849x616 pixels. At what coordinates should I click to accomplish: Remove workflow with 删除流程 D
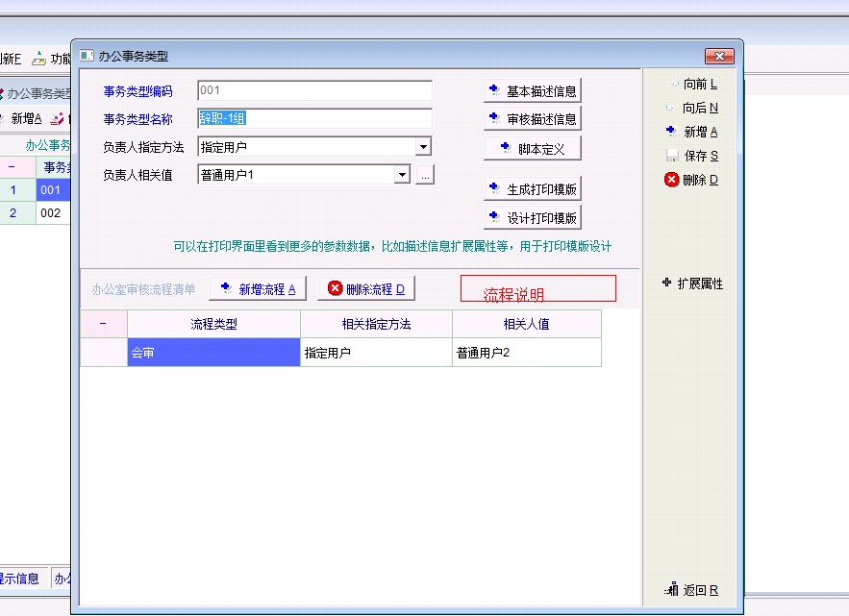(365, 288)
